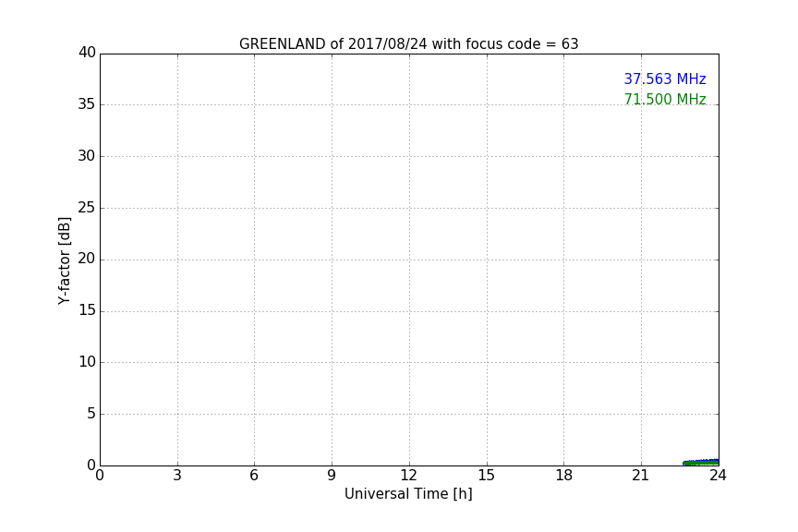Click y-axis tick label 30
Image resolution: width=798 pixels, height=532 pixels.
[x=87, y=156]
